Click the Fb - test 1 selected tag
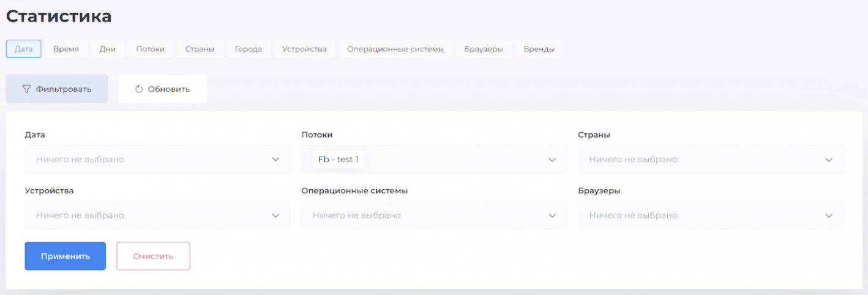The height and width of the screenshot is (295, 868). 339,159
